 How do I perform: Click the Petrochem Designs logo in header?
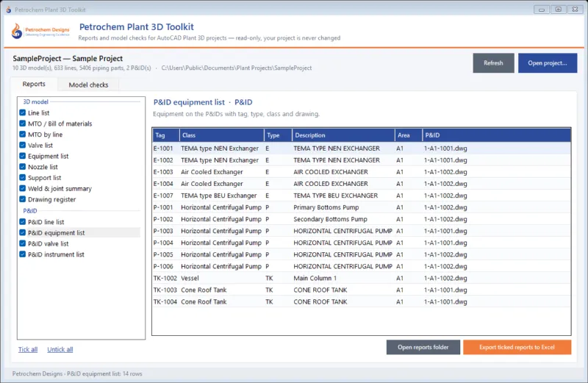40,31
